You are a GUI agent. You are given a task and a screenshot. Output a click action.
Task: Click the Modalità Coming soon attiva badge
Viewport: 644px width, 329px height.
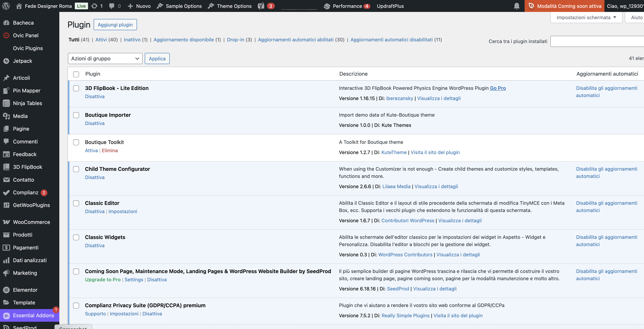tap(564, 6)
